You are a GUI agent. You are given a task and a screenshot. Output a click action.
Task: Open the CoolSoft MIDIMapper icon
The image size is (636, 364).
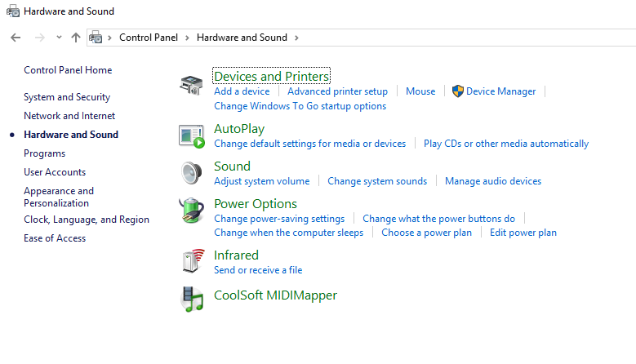(192, 299)
